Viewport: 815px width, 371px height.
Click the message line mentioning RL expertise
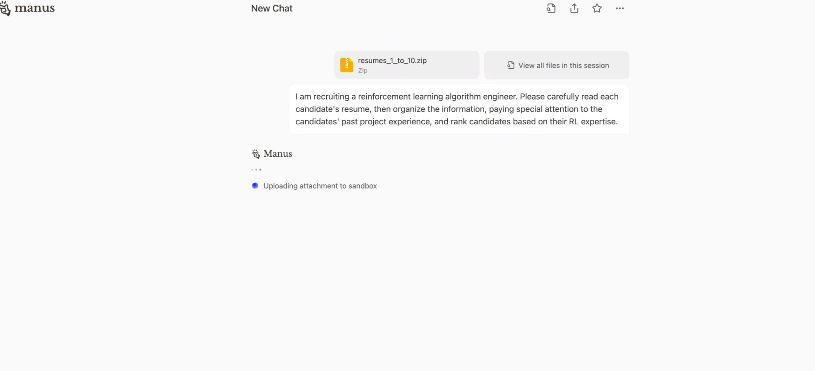[456, 122]
